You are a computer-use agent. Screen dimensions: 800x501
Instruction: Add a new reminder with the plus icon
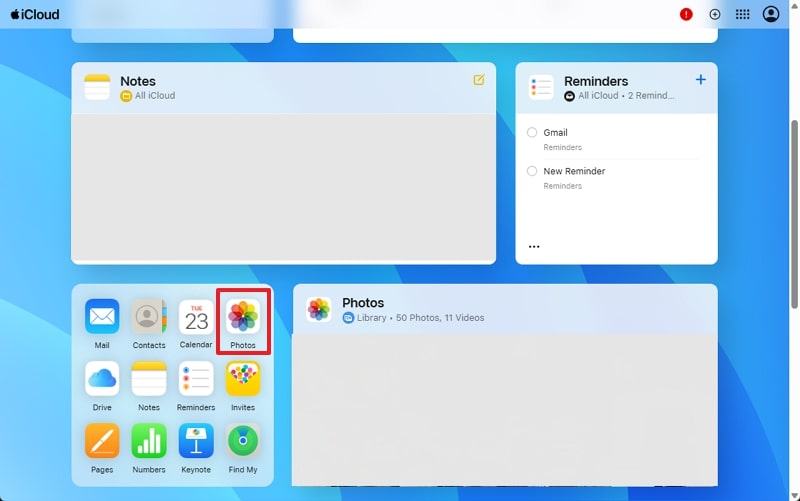pyautogui.click(x=701, y=80)
